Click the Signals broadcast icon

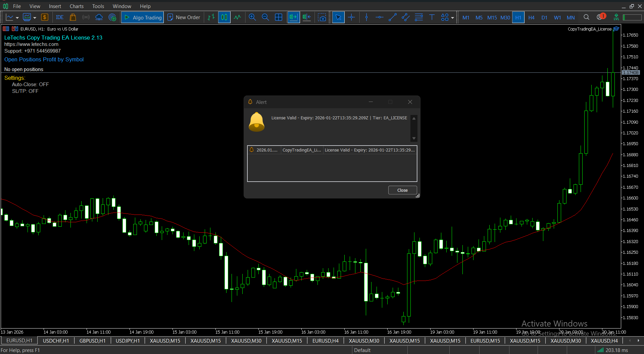pos(86,17)
